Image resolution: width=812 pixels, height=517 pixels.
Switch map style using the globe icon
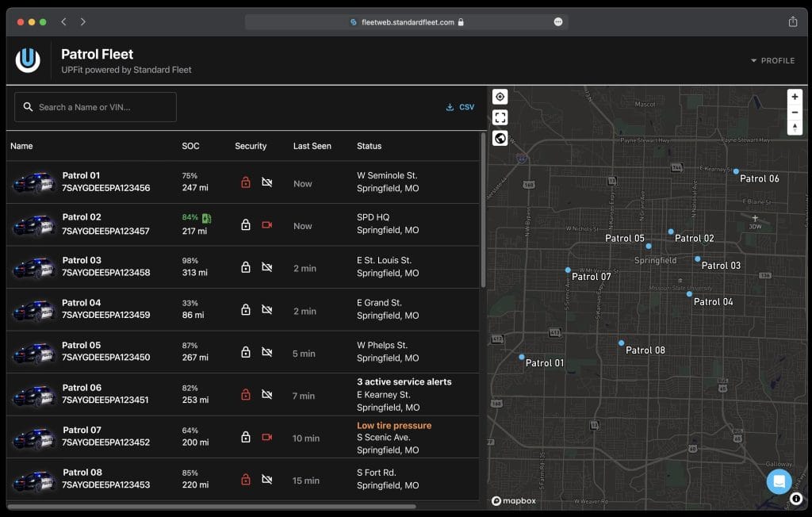click(500, 139)
